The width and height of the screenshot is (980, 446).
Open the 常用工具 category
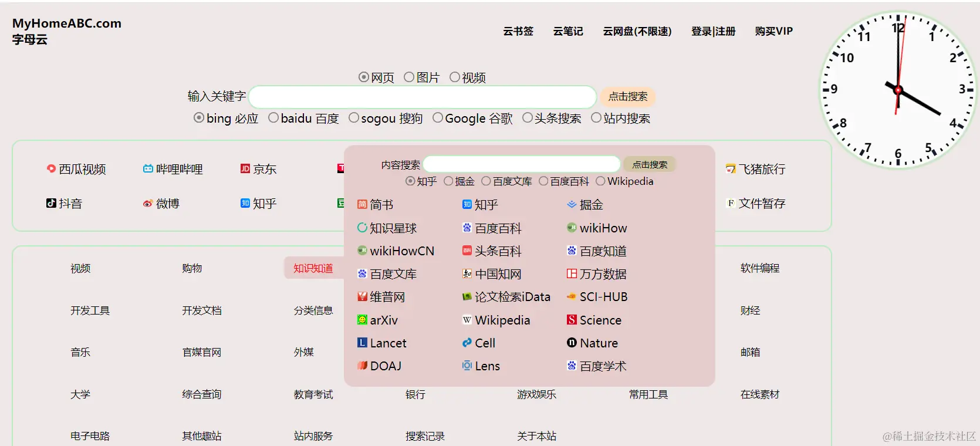pos(648,394)
